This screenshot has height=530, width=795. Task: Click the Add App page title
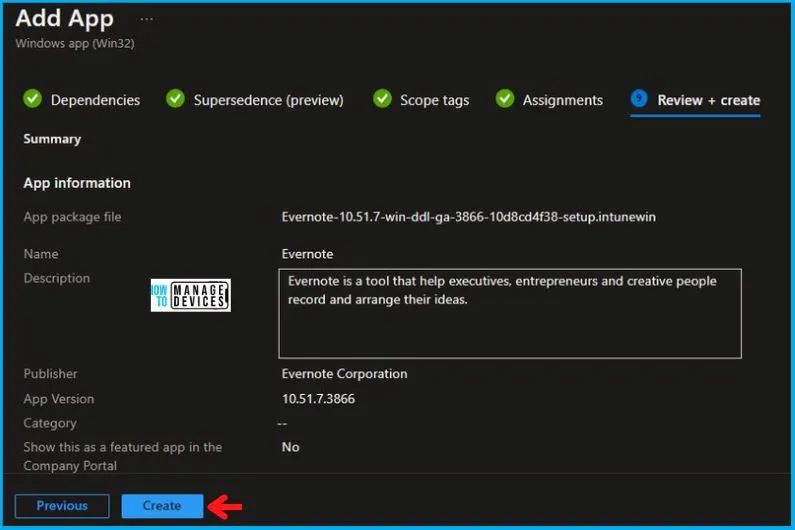click(64, 19)
